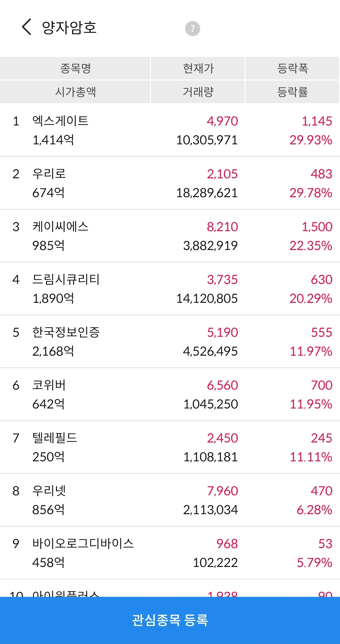The image size is (340, 644).
Task: Tap the 관심종목 등록 button
Action: point(170,620)
